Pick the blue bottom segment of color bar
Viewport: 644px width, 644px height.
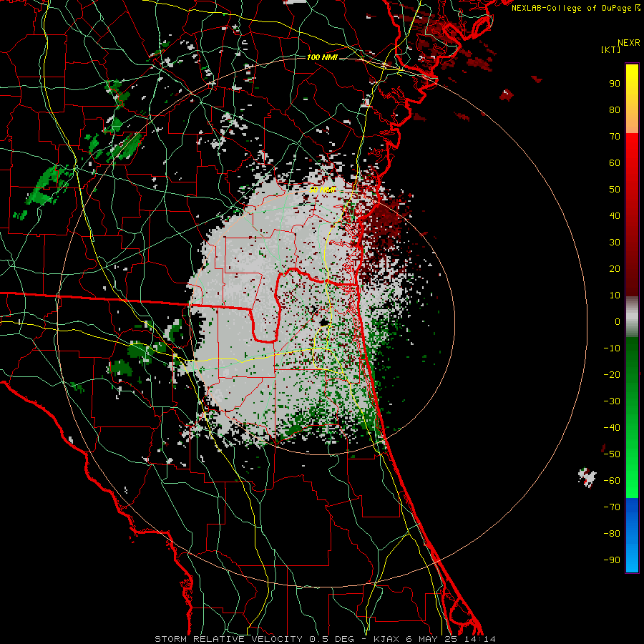point(632,535)
